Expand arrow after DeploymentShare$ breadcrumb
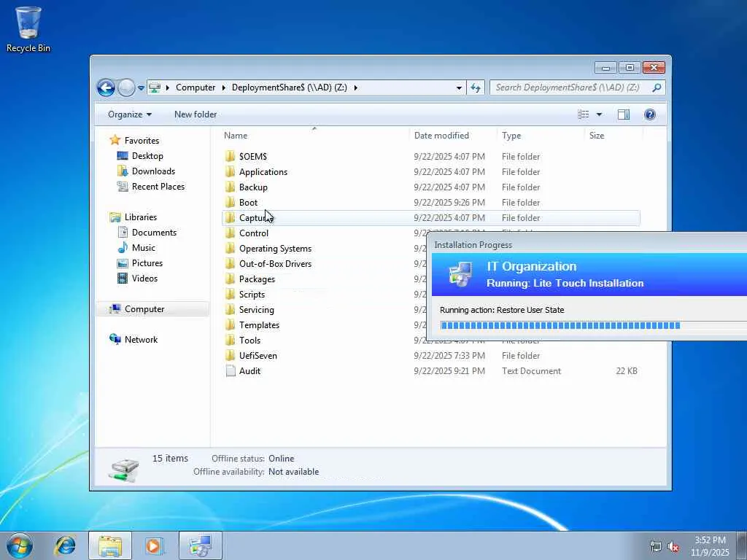Viewport: 747px width, 560px height. (355, 87)
